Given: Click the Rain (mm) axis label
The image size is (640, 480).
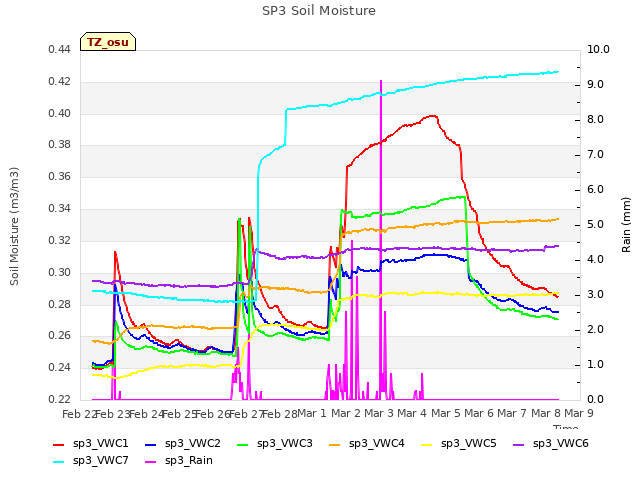Looking at the screenshot, I should 626,225.
